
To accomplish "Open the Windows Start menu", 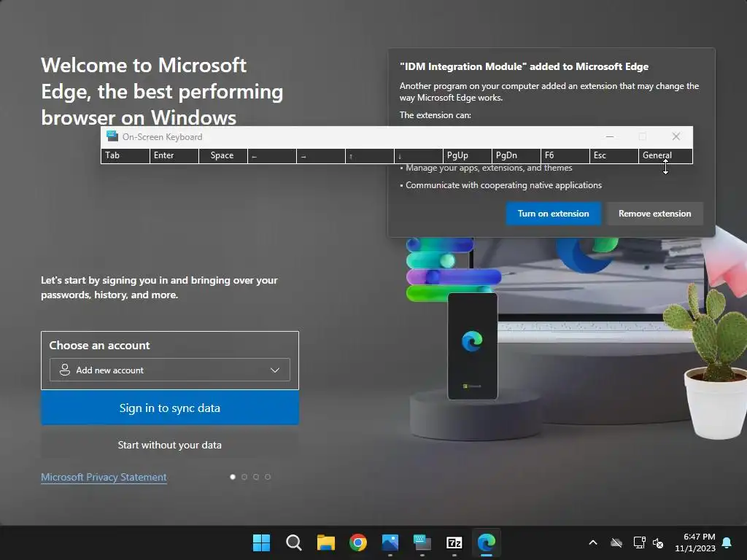I will [261, 542].
